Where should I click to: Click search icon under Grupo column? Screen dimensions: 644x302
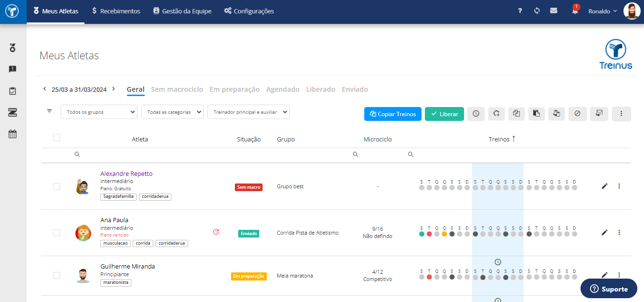355,155
